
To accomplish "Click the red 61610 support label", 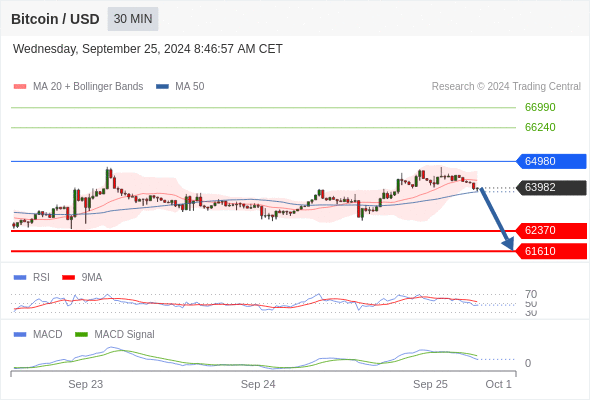I will tap(551, 251).
